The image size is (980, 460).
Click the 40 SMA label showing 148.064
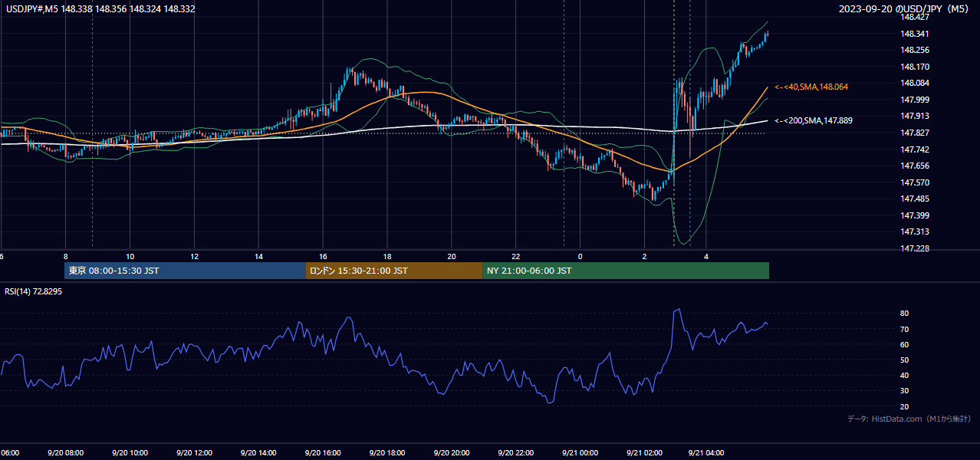click(x=811, y=87)
